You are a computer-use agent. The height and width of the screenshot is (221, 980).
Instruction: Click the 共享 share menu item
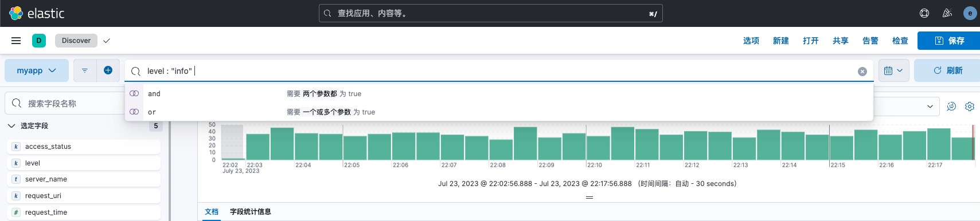tap(841, 41)
